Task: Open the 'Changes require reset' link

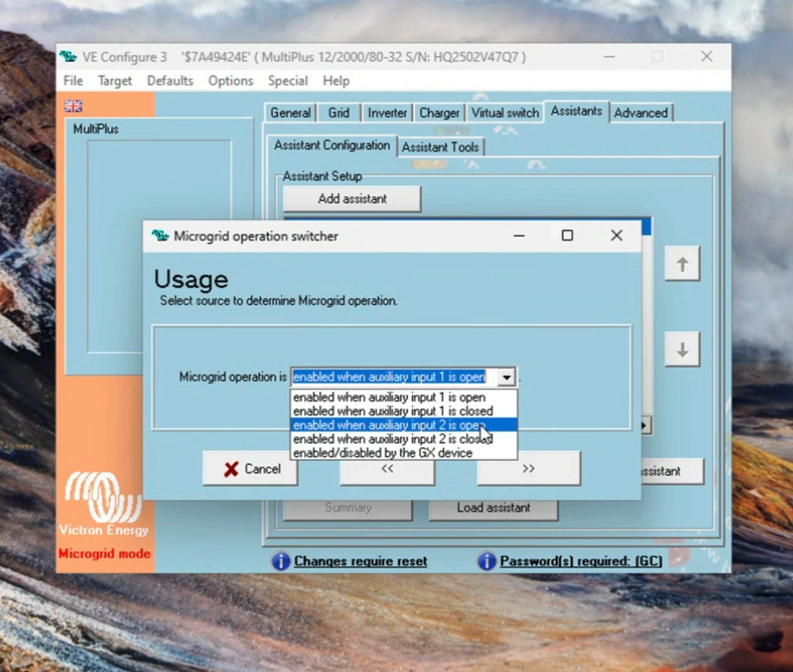Action: 360,561
